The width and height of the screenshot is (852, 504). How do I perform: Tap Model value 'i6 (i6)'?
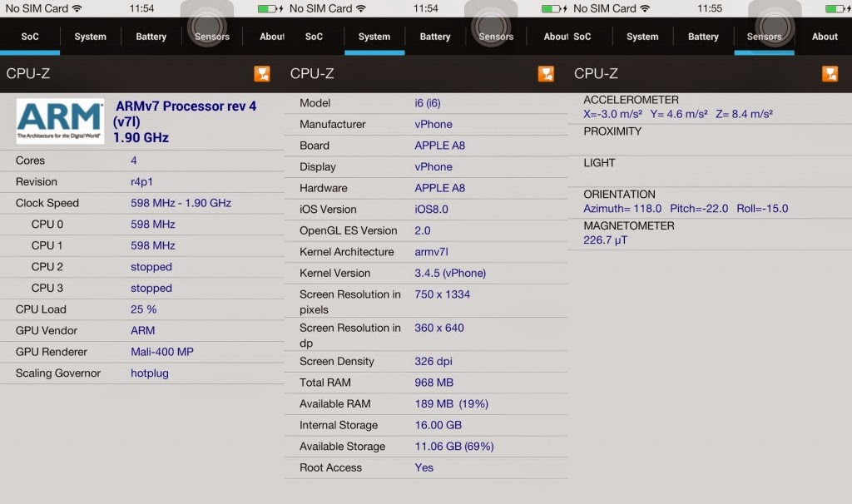click(428, 103)
